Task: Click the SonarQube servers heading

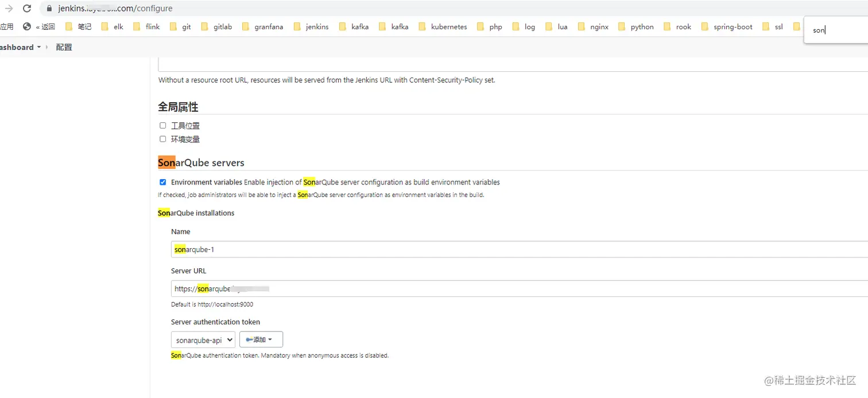Action: 201,163
